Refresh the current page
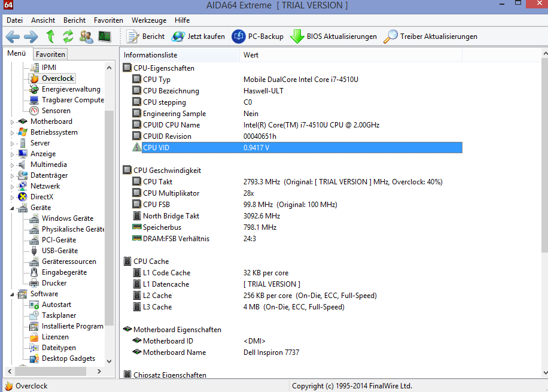 (68, 37)
